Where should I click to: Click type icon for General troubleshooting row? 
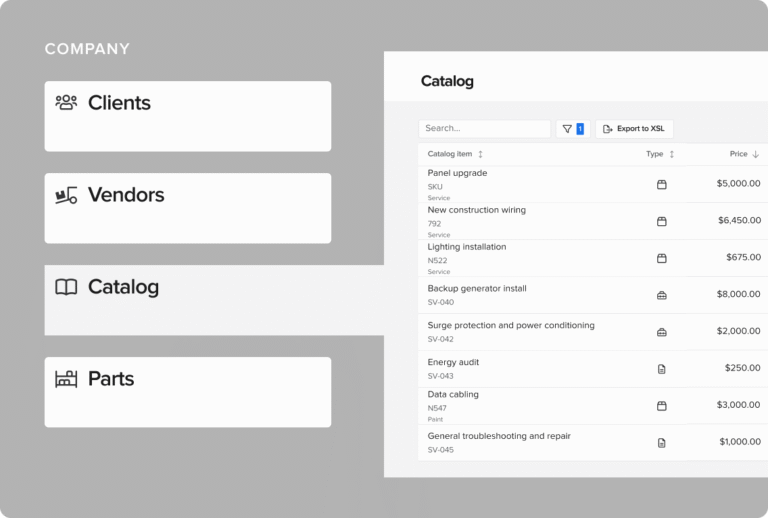[662, 443]
